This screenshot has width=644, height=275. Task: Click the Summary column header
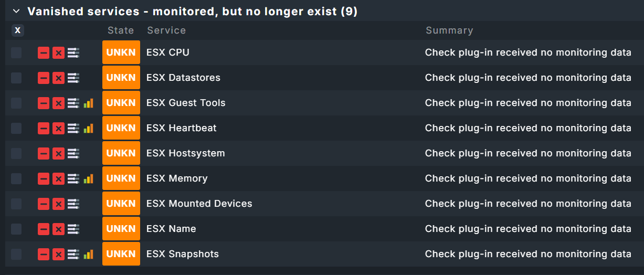pos(449,30)
